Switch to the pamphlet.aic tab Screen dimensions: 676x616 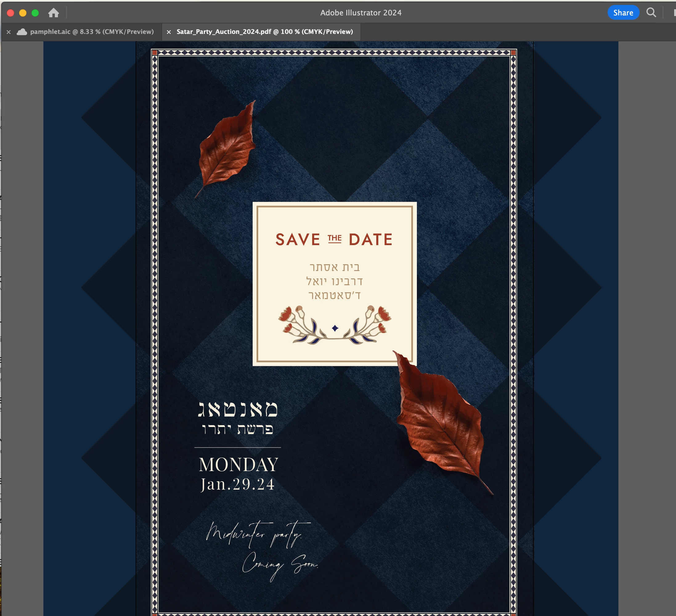(92, 32)
